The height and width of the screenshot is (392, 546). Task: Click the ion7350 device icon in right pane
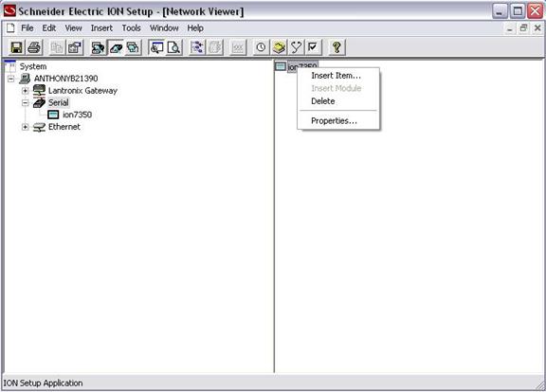(281, 66)
